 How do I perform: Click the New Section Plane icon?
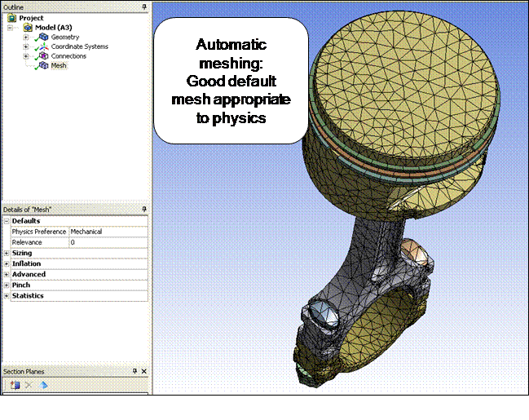15,384
